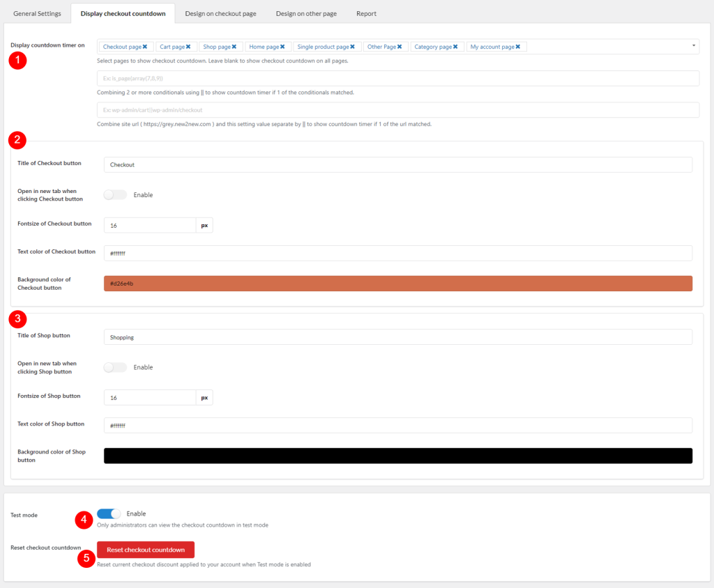
Task: View the Report tab
Action: [x=366, y=13]
